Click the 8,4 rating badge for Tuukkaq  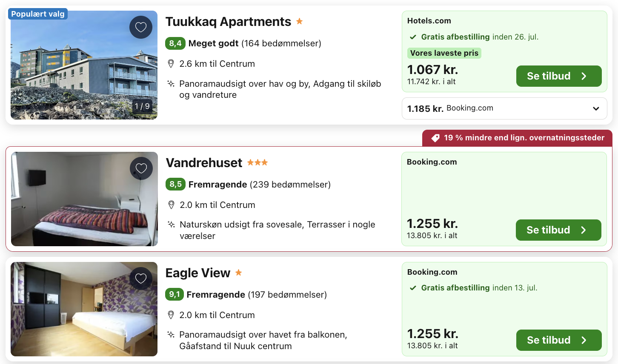[175, 43]
